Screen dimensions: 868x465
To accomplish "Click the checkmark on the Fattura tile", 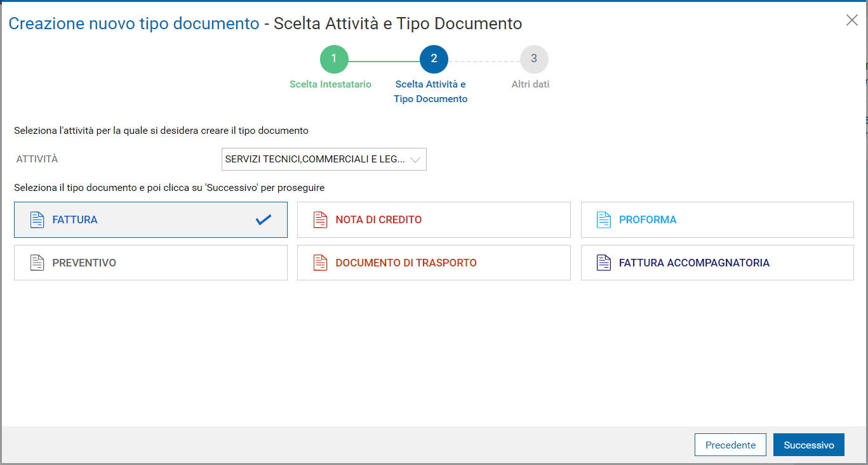I will 264,220.
